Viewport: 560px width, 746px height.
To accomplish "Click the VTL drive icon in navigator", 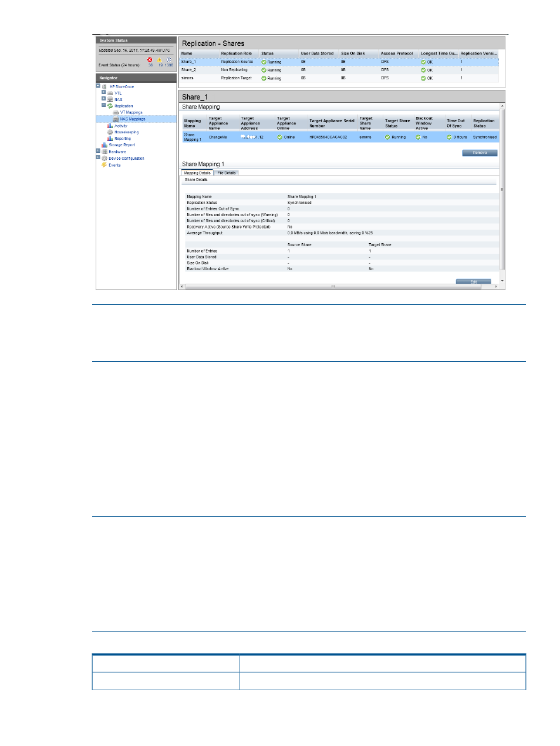I will point(110,93).
